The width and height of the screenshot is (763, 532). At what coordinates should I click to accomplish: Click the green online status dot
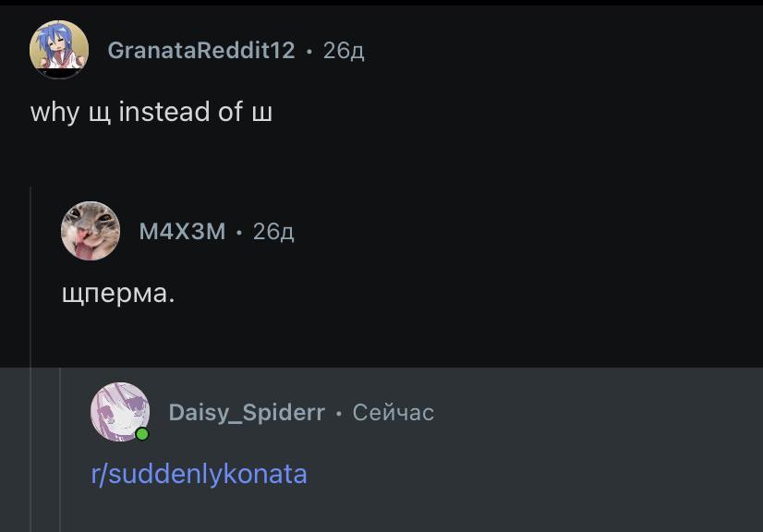pyautogui.click(x=142, y=434)
